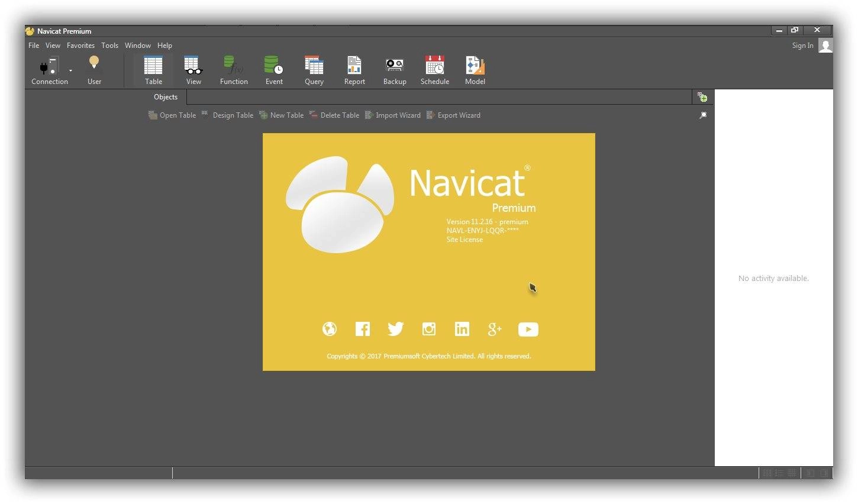Open the File menu
This screenshot has height=504, width=858.
[34, 46]
